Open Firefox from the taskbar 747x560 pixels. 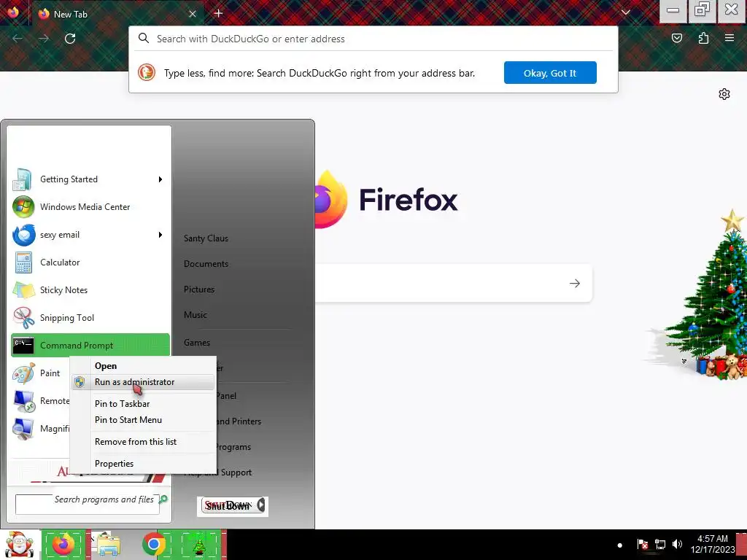63,545
